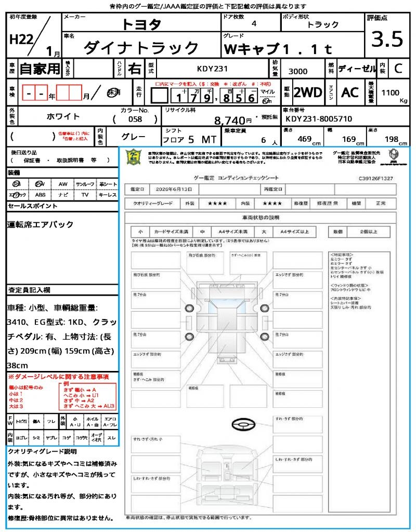This screenshot has width=416, height=532.
Task: Click the damage example きず へこみ 大 → AU3
Action: click(89, 406)
